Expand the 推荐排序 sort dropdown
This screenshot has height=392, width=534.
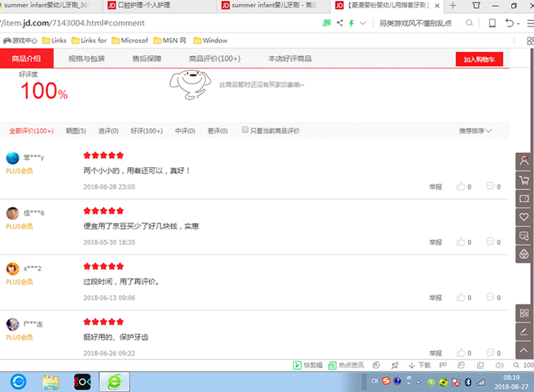click(476, 131)
